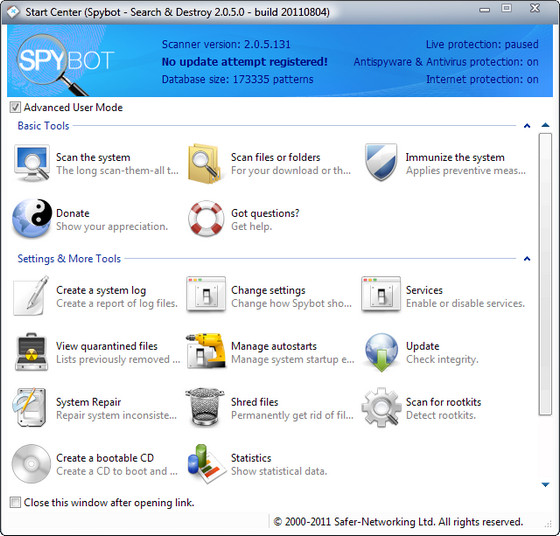The image size is (560, 536).
Task: Click 'Antispyware & Antivirus protection: on' status
Action: pos(446,62)
